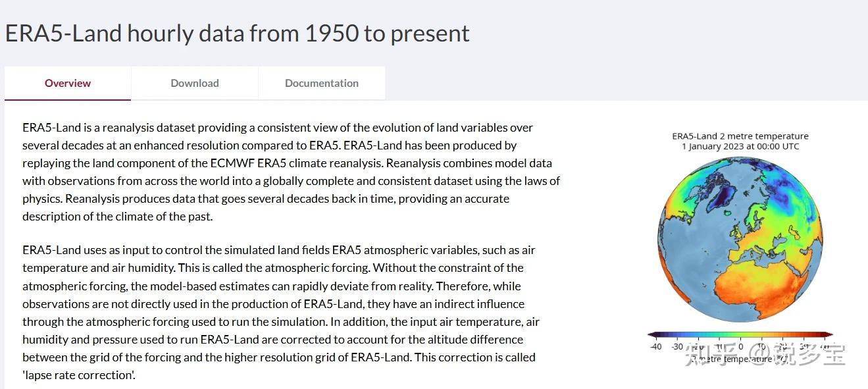The image size is (868, 389).
Task: Click the Zhihu watermark text over the legend
Action: pos(765,354)
